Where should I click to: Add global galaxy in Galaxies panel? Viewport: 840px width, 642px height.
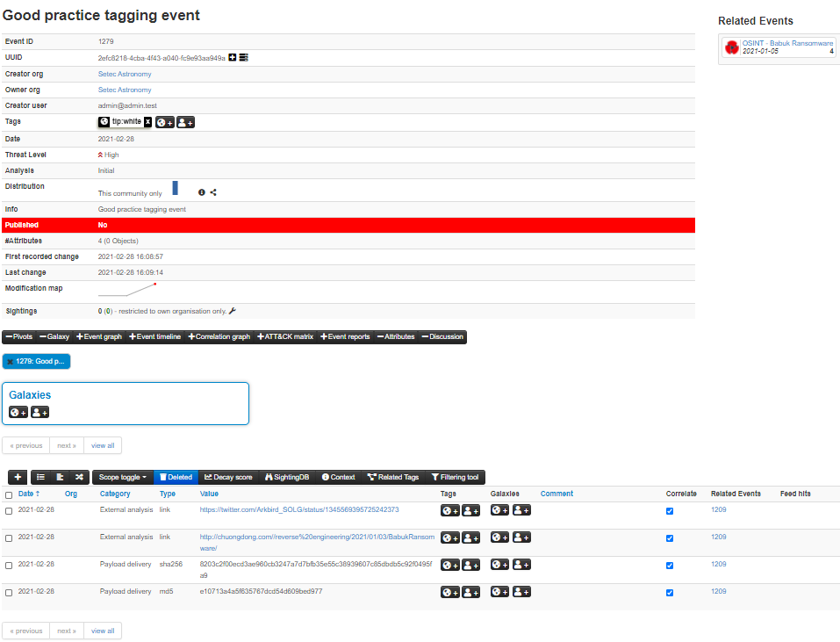pos(18,412)
